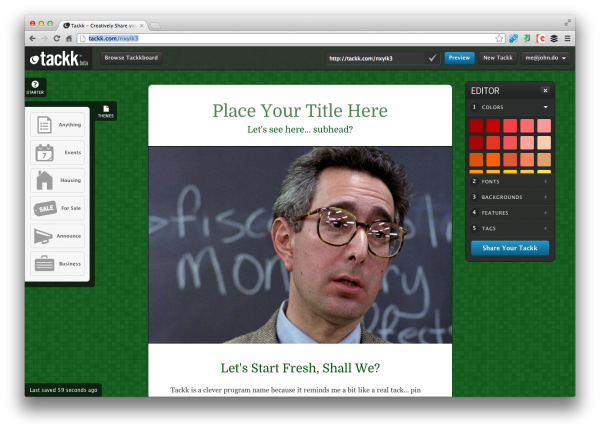Bookmark this page with the star

[499, 38]
